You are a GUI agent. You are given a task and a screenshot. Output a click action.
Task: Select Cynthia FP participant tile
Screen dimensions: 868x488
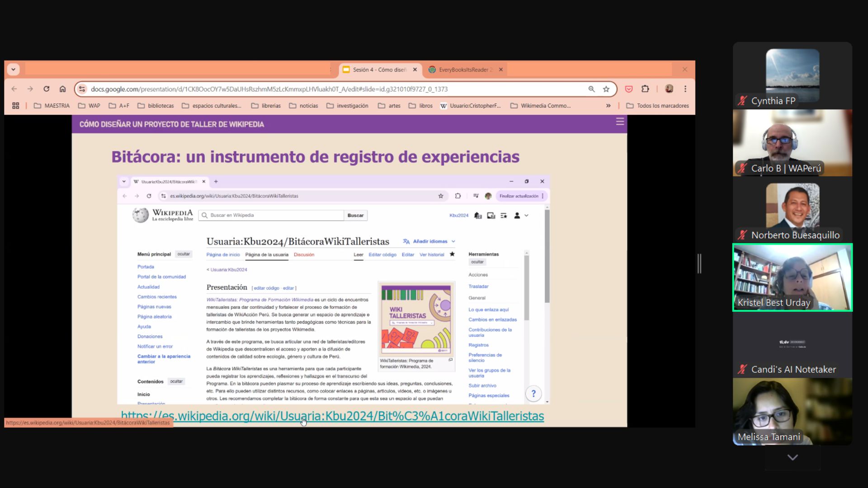coord(793,75)
